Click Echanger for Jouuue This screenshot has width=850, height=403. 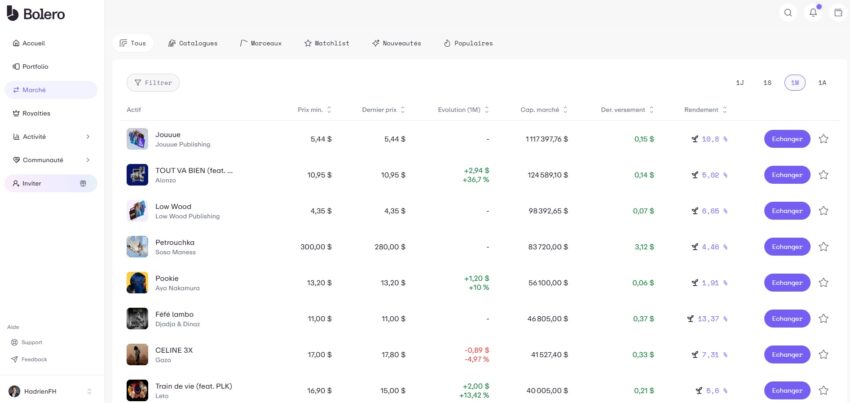[787, 139]
